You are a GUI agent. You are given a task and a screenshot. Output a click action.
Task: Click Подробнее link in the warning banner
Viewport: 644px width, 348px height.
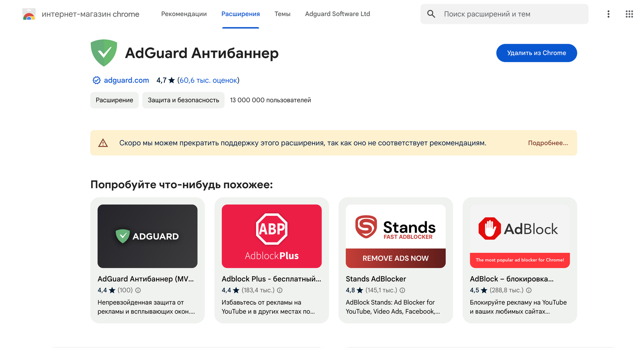coord(548,143)
